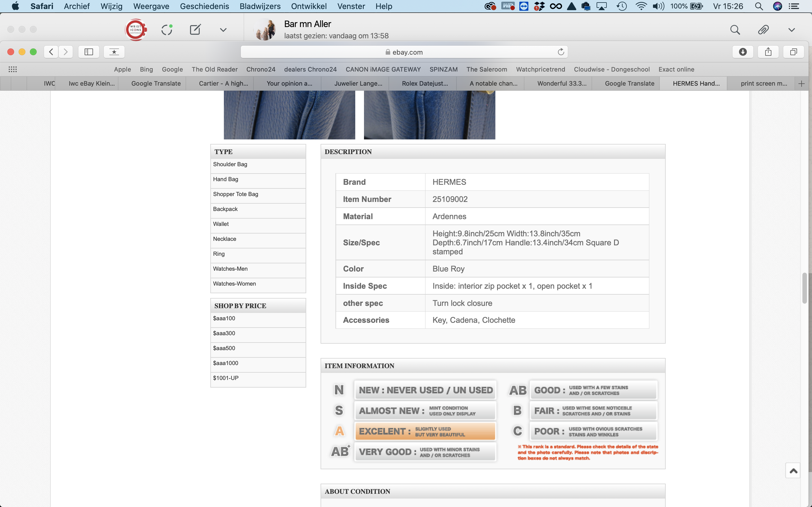Click the back navigation arrow

51,52
